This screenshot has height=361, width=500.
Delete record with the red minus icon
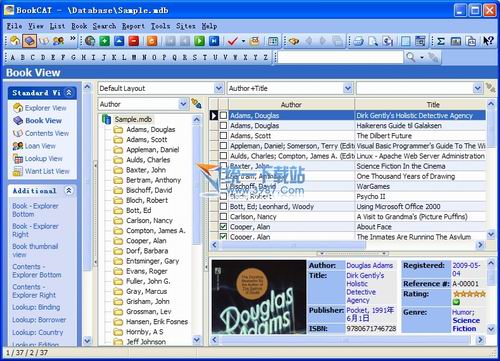(134, 41)
